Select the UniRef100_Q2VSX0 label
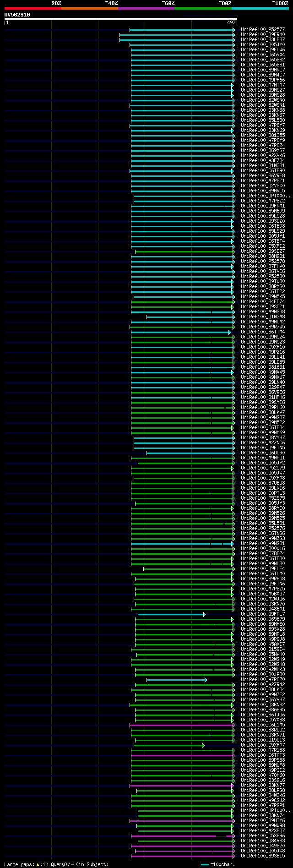Screen dimensions: 293x868 [263, 186]
